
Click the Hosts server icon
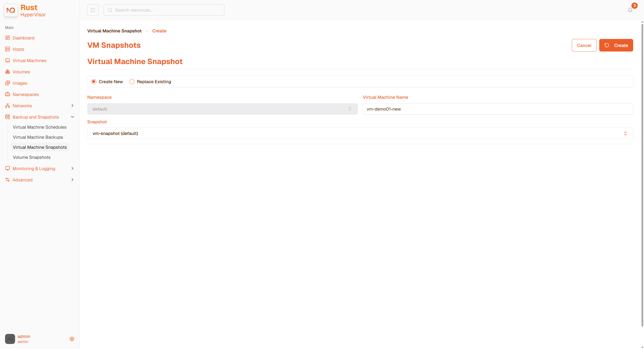[8, 49]
